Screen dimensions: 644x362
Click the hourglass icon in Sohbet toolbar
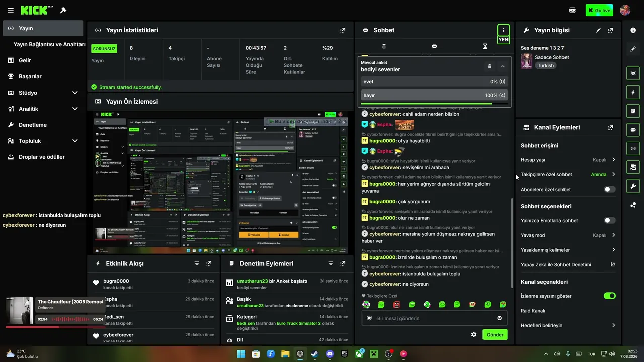tap(485, 46)
